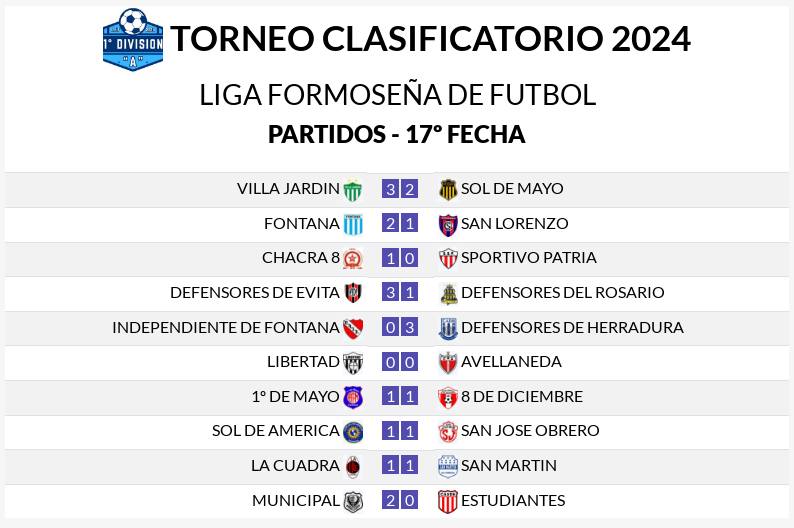Click the Municipal team crest

coord(353,501)
